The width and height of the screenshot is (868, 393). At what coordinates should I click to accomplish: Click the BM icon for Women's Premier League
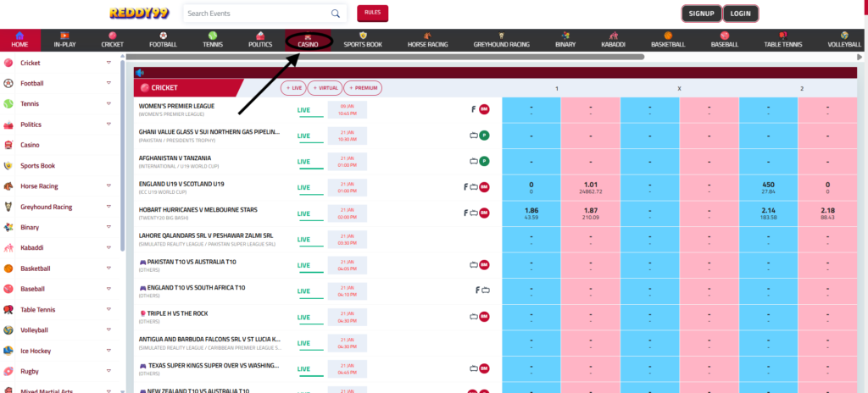[484, 109]
